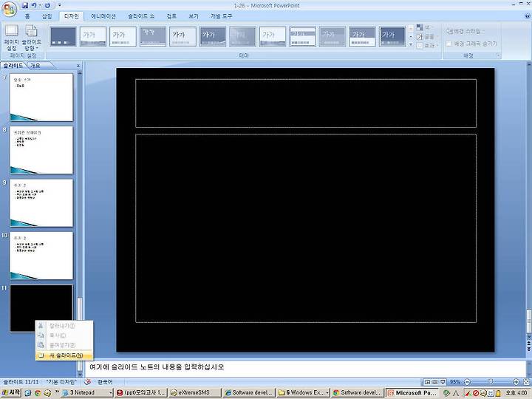Select the 디자인 ribbon tab
Image resolution: width=532 pixels, height=399 pixels.
click(x=71, y=16)
